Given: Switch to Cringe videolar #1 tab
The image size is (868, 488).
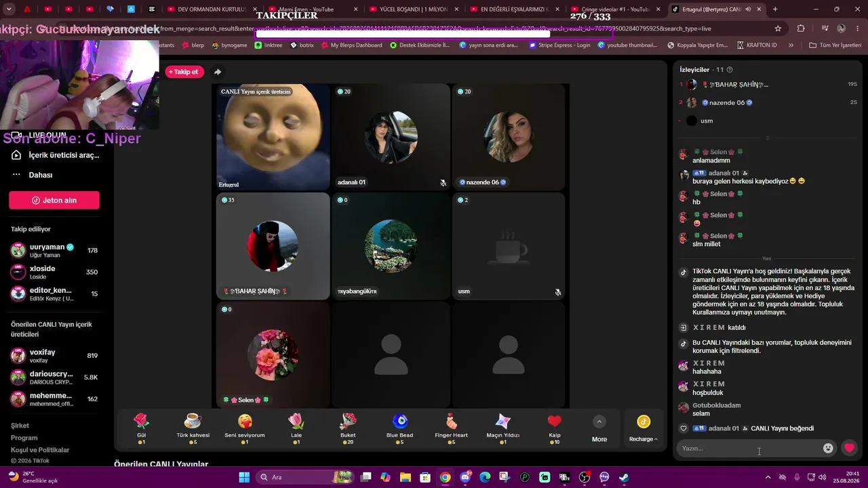Looking at the screenshot, I should 614,9.
